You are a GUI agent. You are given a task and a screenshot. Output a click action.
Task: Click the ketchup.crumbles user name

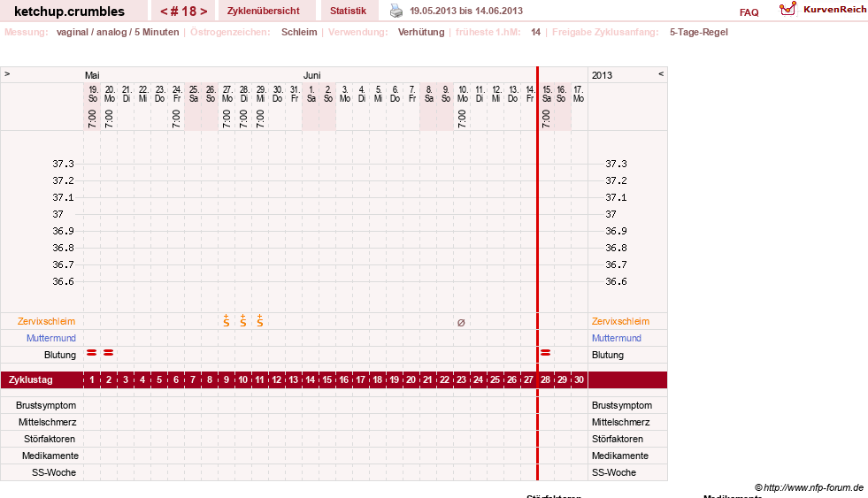[69, 11]
